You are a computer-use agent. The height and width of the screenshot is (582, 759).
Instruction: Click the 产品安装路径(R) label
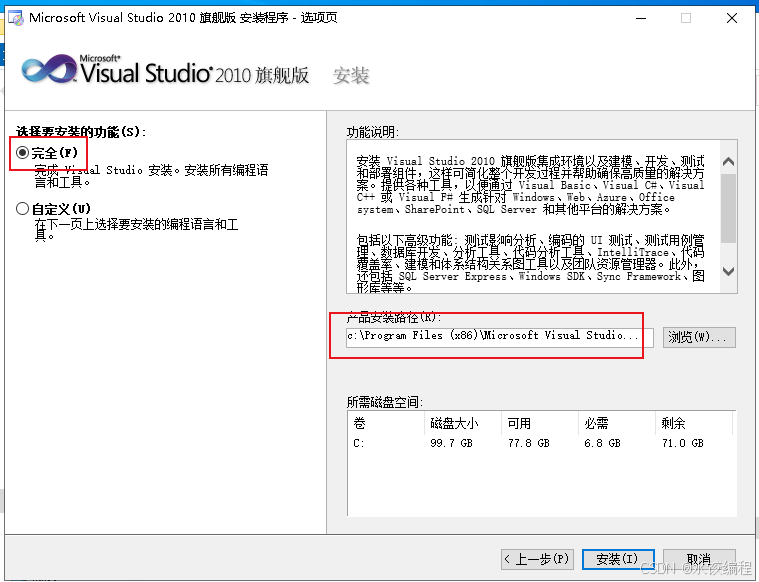tap(394, 318)
